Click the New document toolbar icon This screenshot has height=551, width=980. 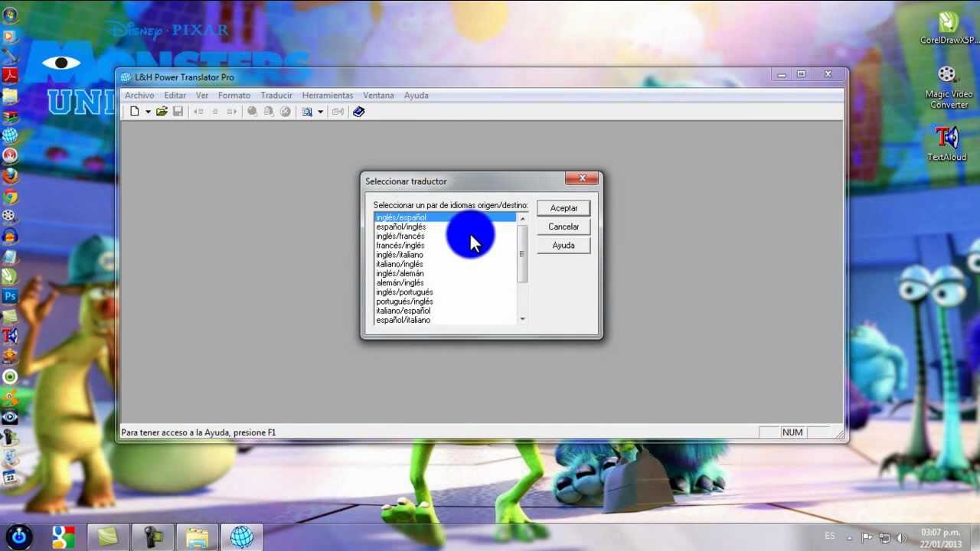point(135,112)
